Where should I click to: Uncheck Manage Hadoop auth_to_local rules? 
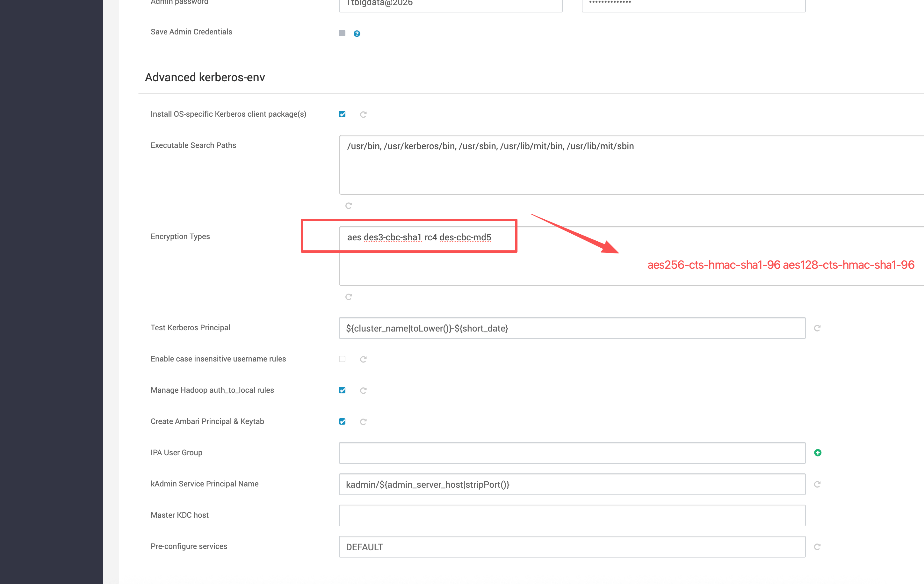342,390
